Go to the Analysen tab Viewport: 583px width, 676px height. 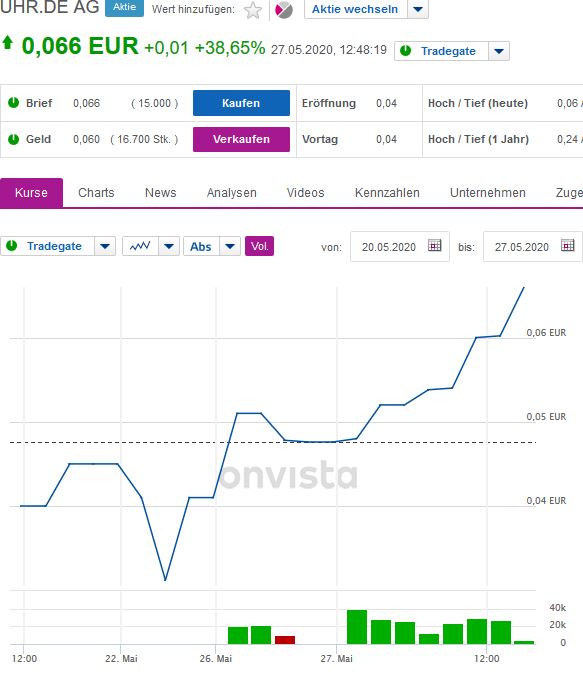(x=232, y=193)
